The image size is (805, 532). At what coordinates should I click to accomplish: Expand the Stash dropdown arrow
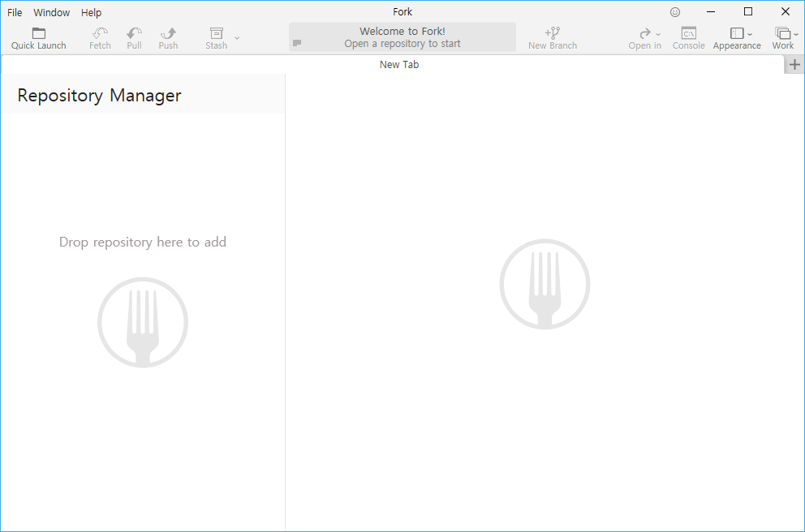pyautogui.click(x=237, y=37)
